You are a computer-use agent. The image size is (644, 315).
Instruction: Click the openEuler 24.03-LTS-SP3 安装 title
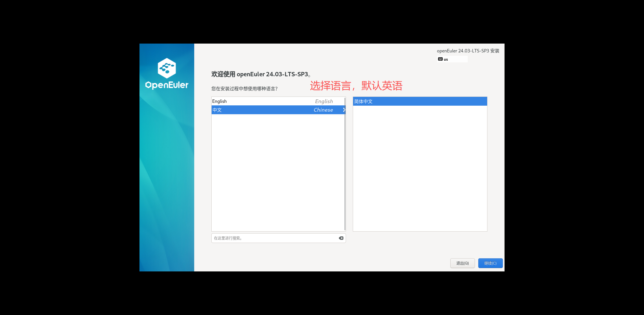[x=468, y=51]
